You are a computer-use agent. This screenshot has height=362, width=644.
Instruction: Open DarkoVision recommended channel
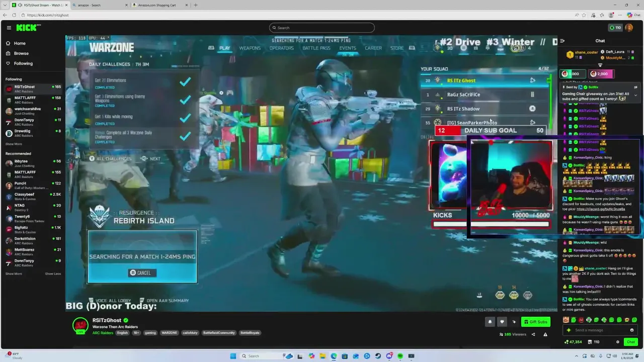click(x=33, y=240)
